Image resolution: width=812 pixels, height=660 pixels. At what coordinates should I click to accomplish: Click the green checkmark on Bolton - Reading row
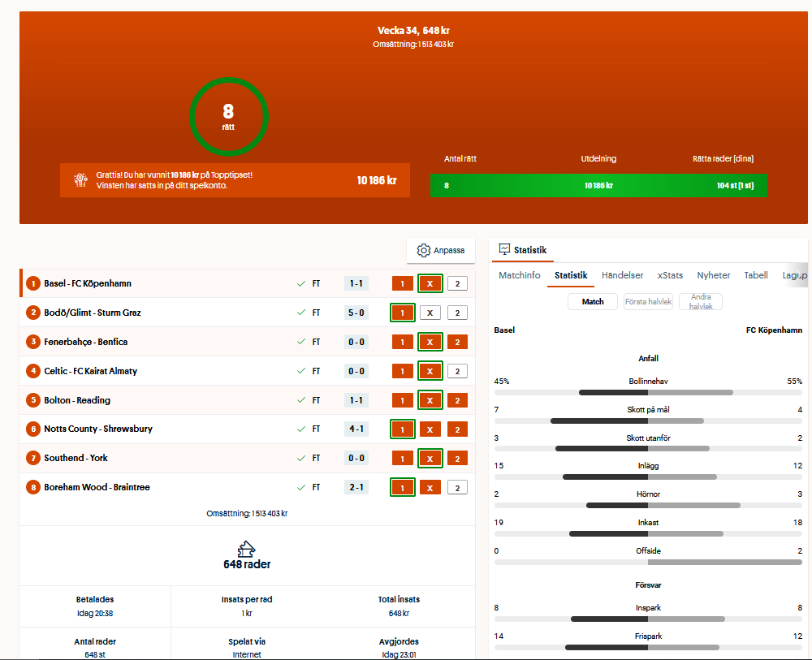pyautogui.click(x=301, y=400)
